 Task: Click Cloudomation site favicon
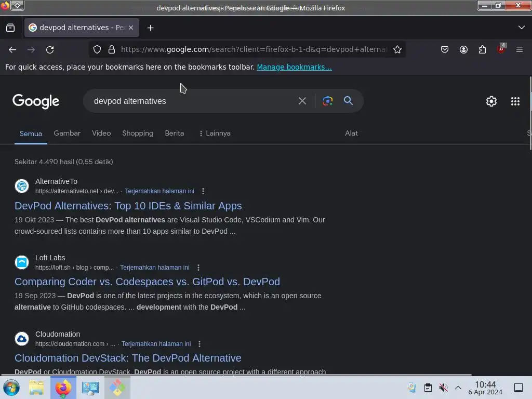point(22,339)
